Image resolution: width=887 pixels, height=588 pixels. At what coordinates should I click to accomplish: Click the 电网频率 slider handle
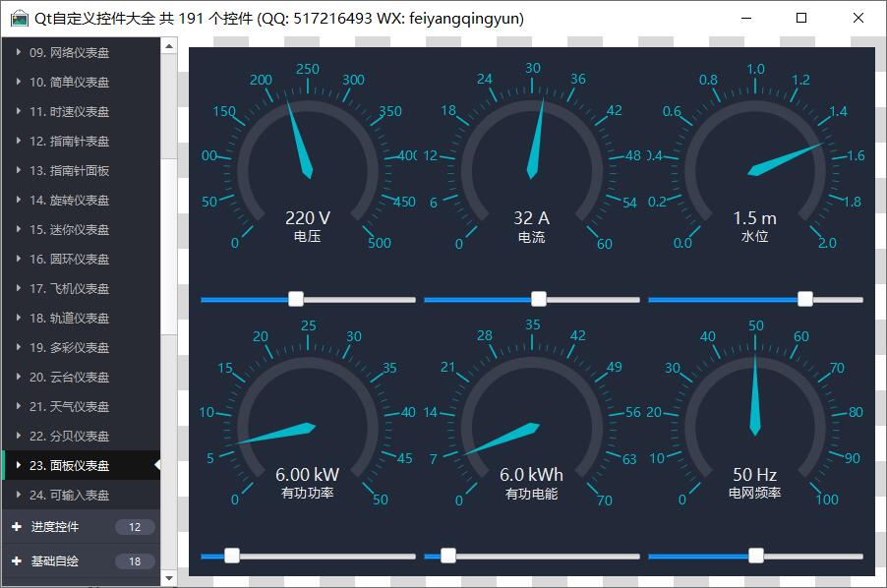(x=756, y=556)
